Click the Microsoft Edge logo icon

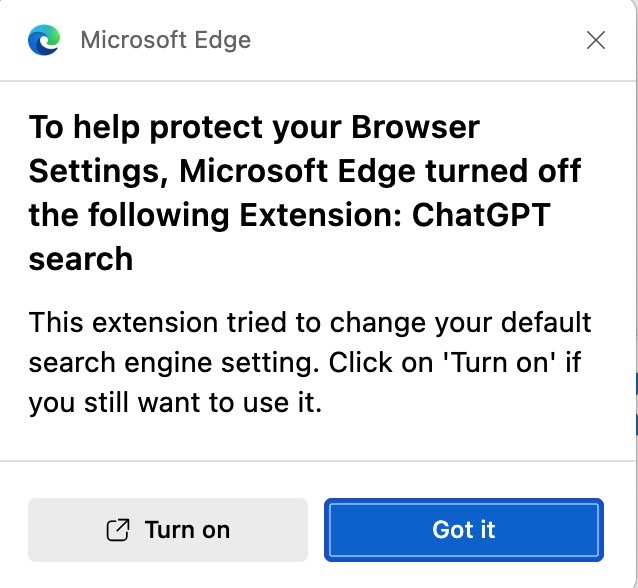point(44,40)
